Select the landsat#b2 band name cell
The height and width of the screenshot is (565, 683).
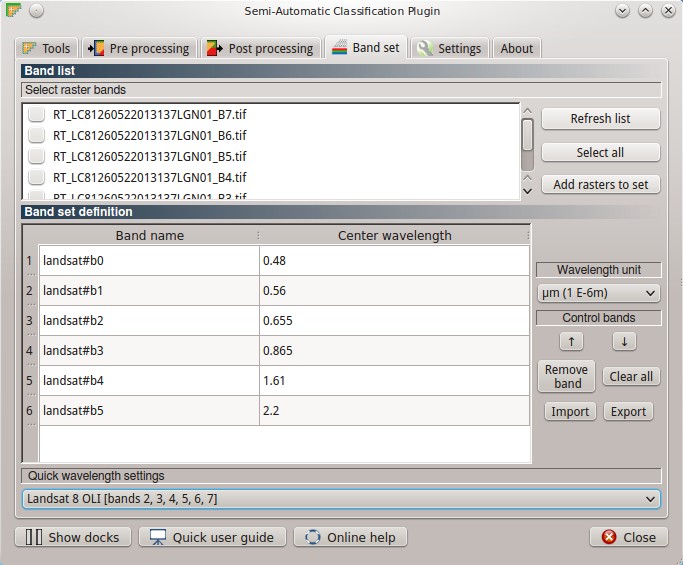[149, 321]
